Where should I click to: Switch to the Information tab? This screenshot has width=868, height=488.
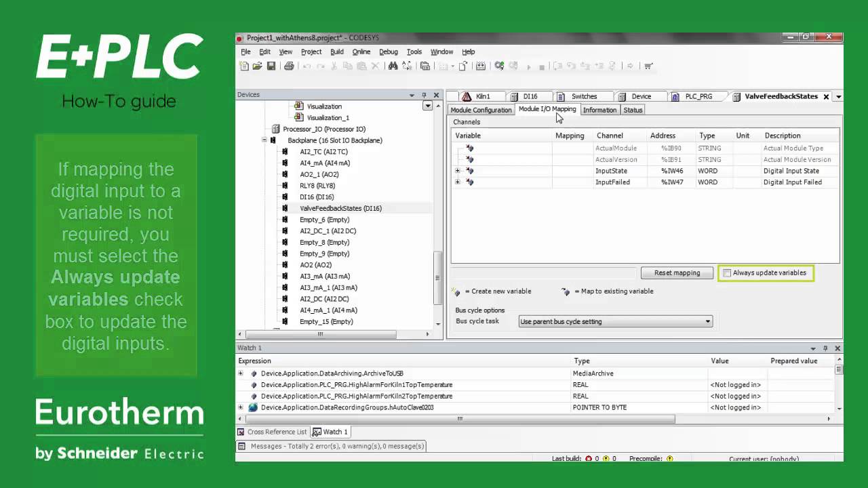click(599, 110)
